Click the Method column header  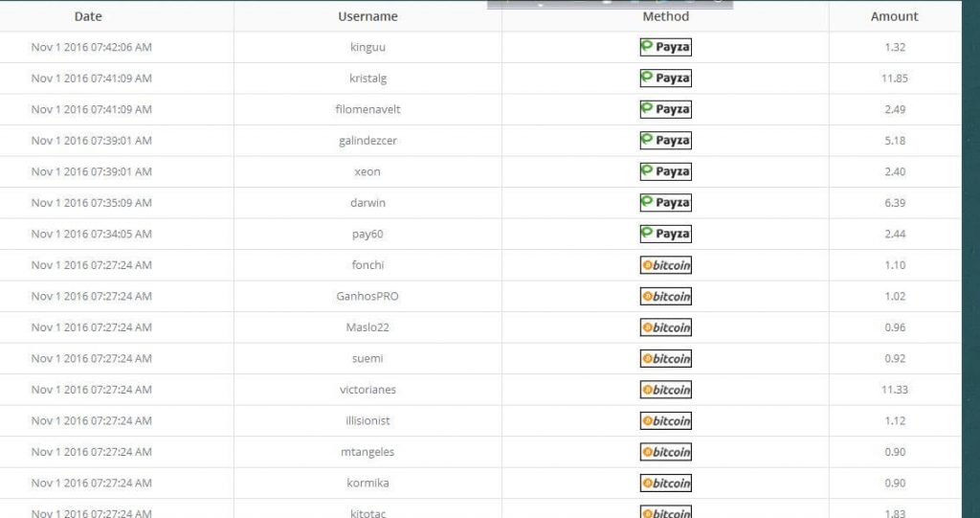(665, 16)
